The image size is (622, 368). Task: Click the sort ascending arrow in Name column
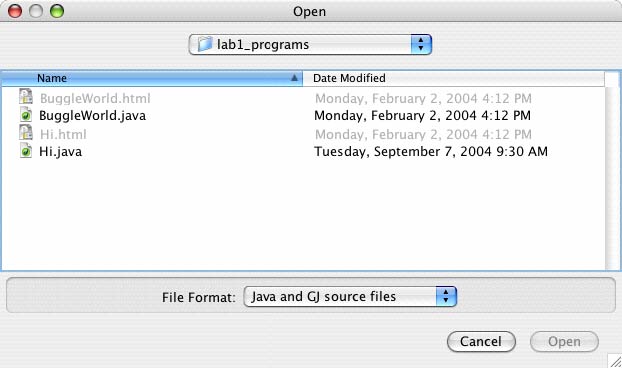coord(294,78)
